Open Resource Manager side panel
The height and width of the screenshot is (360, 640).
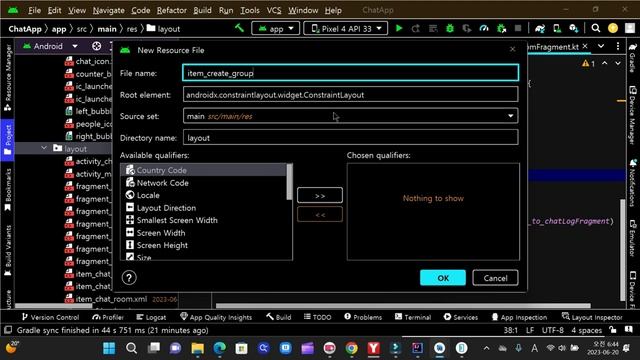(7, 78)
